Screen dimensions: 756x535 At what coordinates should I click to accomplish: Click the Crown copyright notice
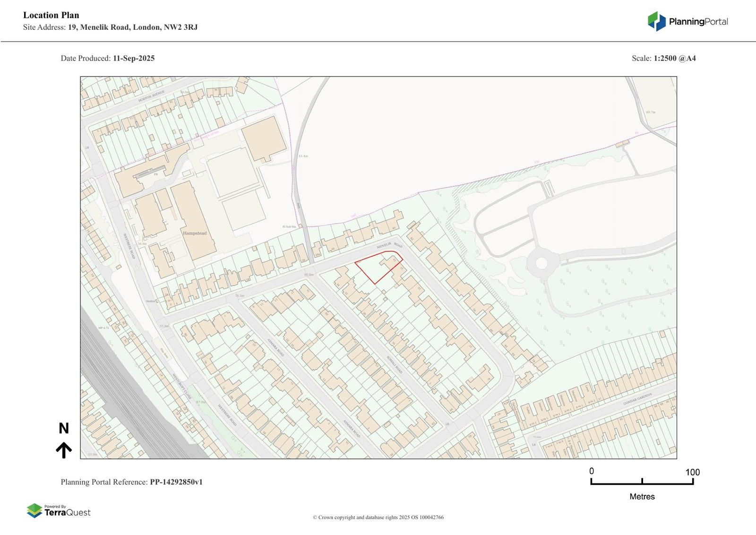[378, 517]
